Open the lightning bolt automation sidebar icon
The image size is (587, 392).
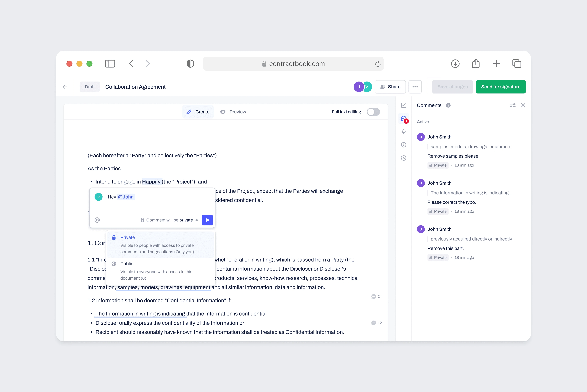pyautogui.click(x=404, y=132)
